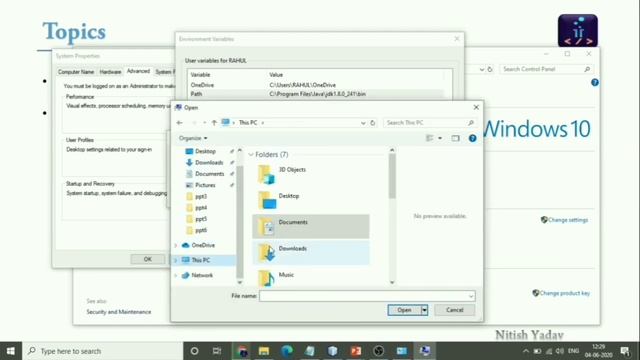The height and width of the screenshot is (360, 640).
Task: Select the 3D Objects folder
Action: pos(310,174)
